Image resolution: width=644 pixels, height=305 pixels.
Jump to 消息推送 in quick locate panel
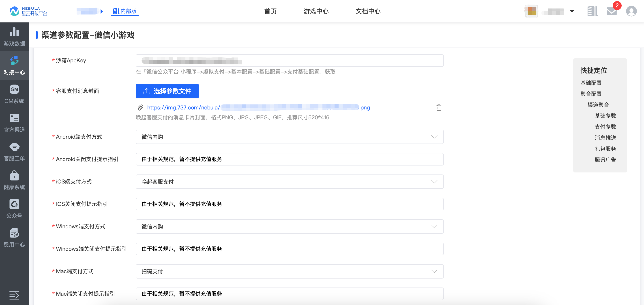[605, 138]
